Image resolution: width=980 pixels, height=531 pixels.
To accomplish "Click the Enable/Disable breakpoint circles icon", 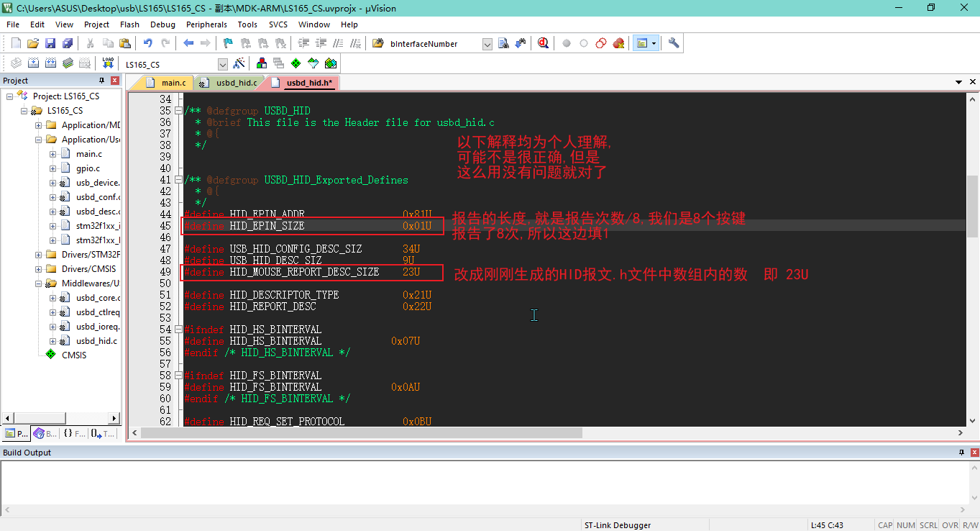I will (x=601, y=43).
